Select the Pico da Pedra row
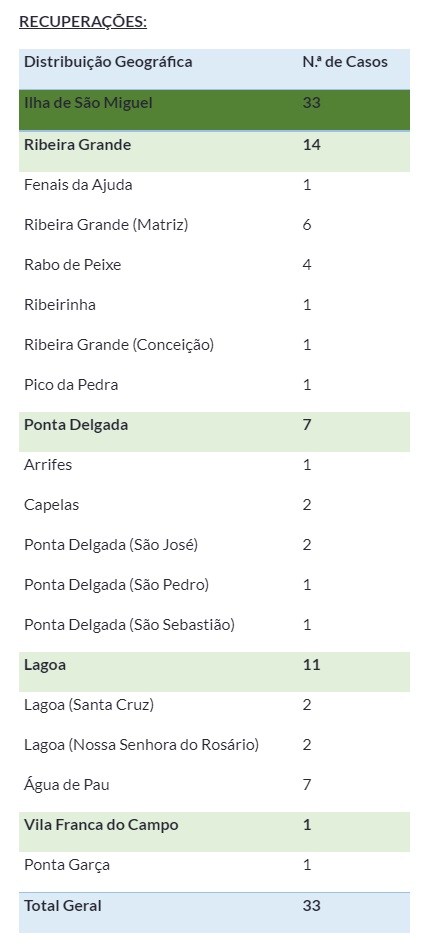 point(214,385)
